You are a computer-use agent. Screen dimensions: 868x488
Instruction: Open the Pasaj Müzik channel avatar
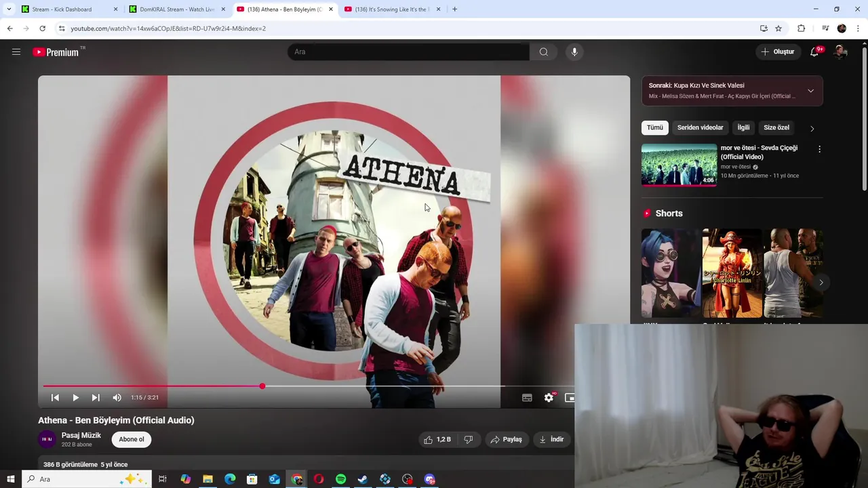click(47, 439)
